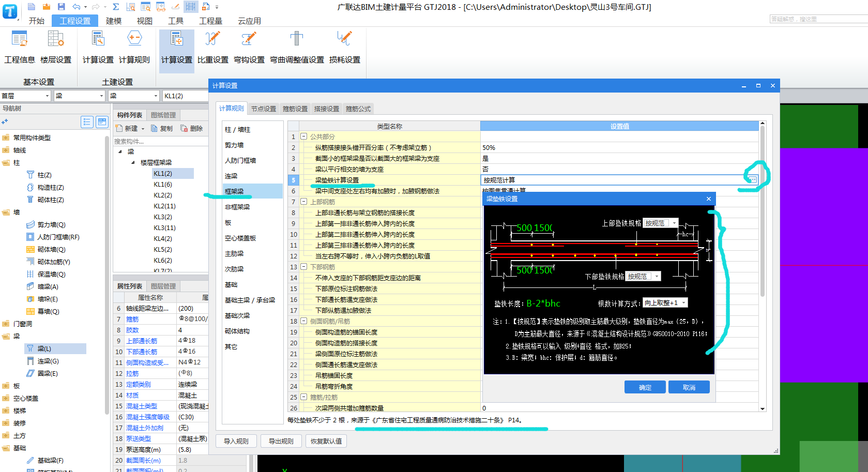Open the 下部垫铁规格 dropdown
The height and width of the screenshot is (472, 868).
point(657,277)
